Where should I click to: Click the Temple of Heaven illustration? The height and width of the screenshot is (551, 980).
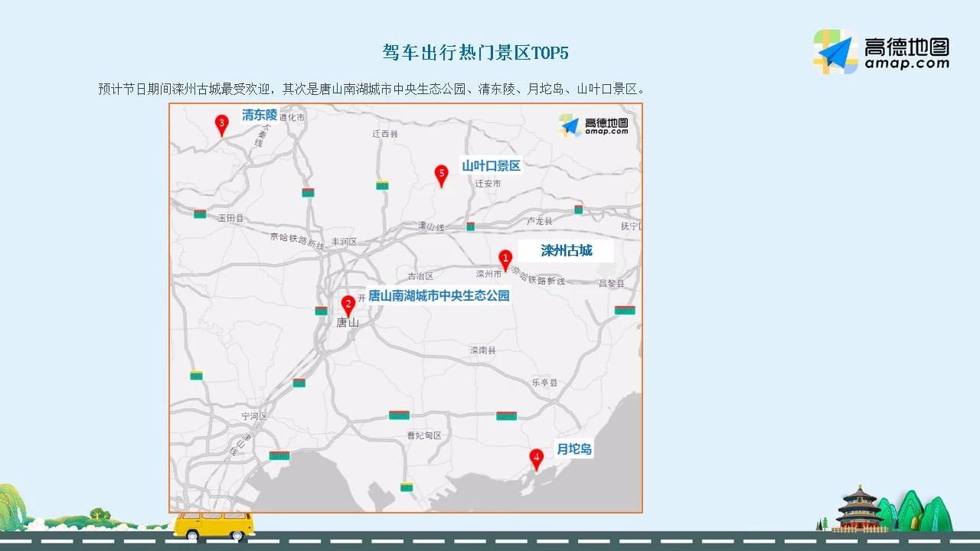click(x=861, y=509)
